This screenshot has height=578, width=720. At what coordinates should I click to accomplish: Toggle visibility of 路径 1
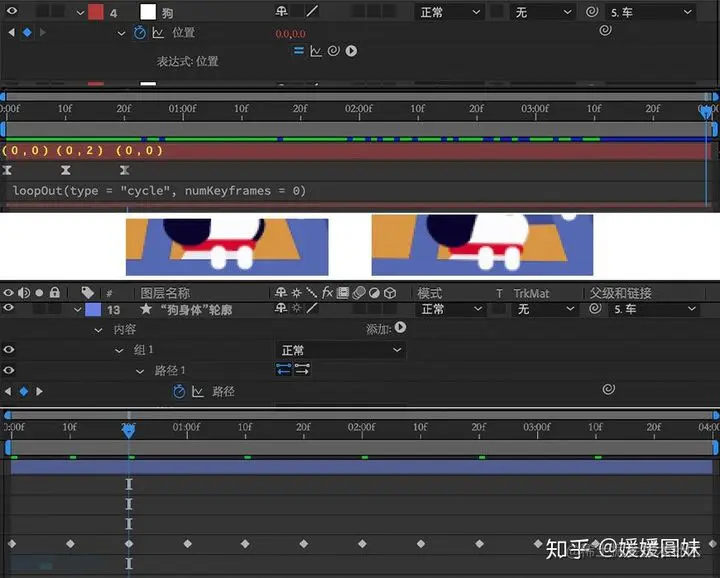pyautogui.click(x=8, y=370)
